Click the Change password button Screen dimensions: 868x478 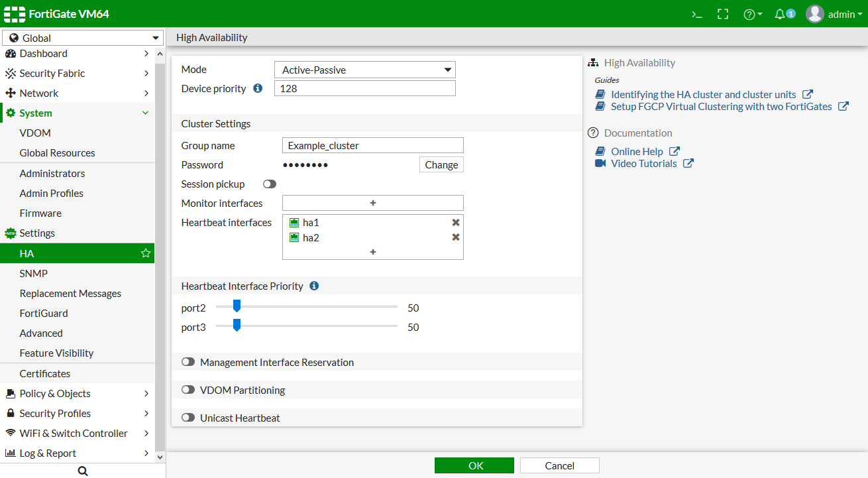[x=441, y=164]
